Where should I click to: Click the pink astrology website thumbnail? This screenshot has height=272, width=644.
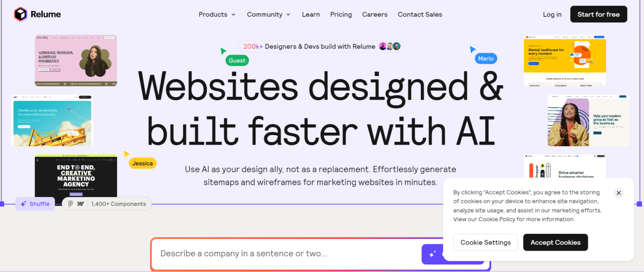click(76, 60)
